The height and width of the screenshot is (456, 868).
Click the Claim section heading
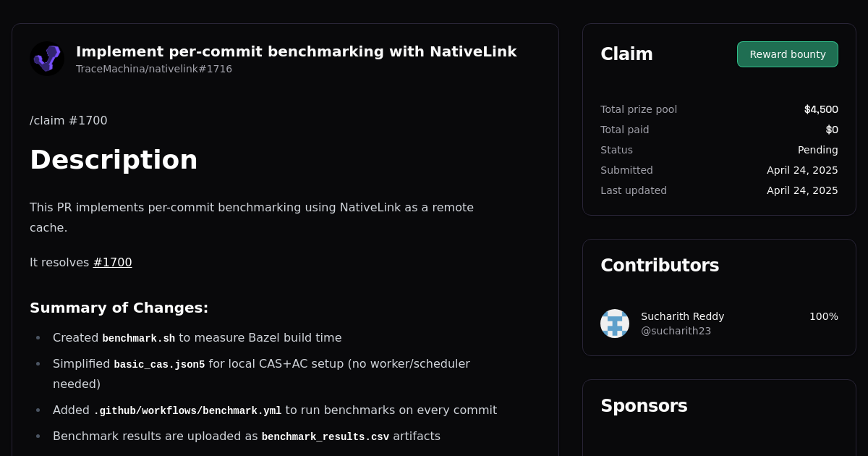pyautogui.click(x=626, y=54)
